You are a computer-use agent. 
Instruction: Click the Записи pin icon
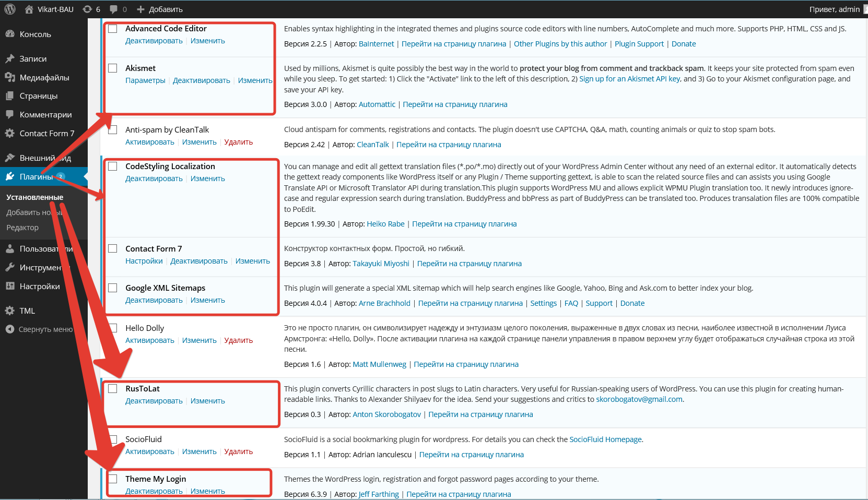10,58
